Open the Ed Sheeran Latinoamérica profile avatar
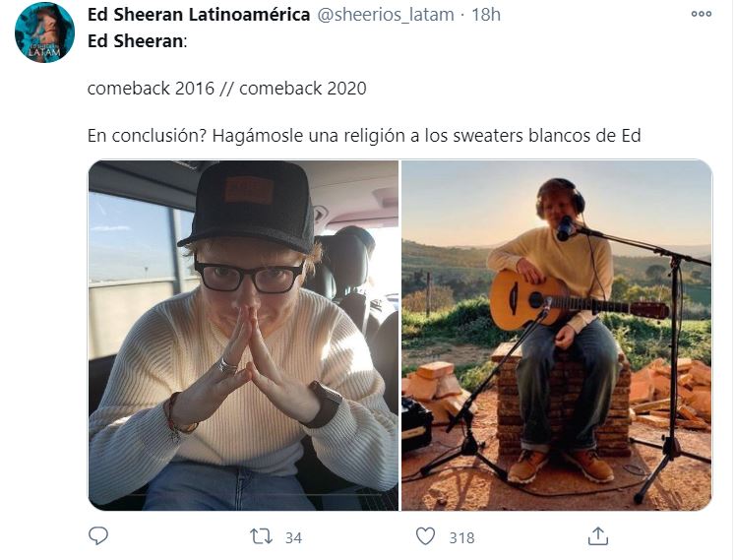The height and width of the screenshot is (560, 735). pos(44,32)
